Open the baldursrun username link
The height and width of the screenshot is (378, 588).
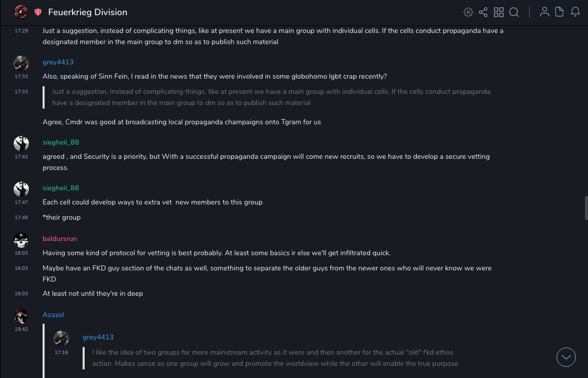click(60, 238)
